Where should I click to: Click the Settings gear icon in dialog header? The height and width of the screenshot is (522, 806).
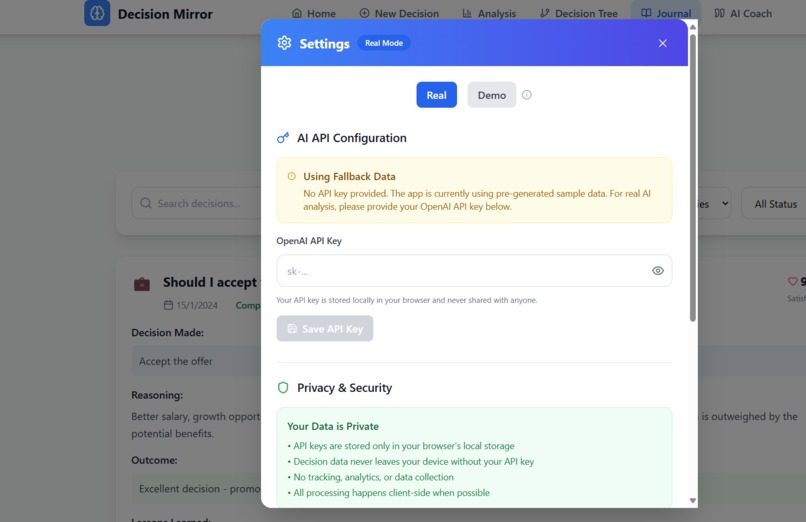[x=284, y=43]
